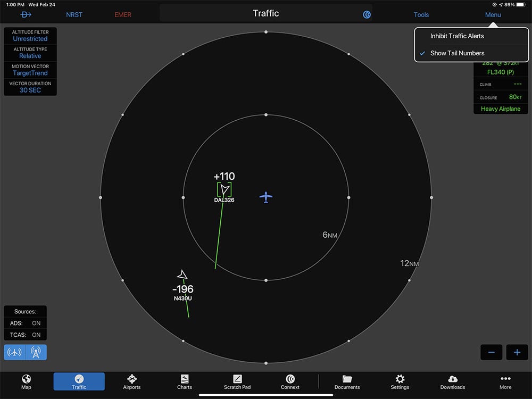Screen dimensions: 532x399
Task: Toggle the ADS-B aircraft source icon
Action: point(14,352)
